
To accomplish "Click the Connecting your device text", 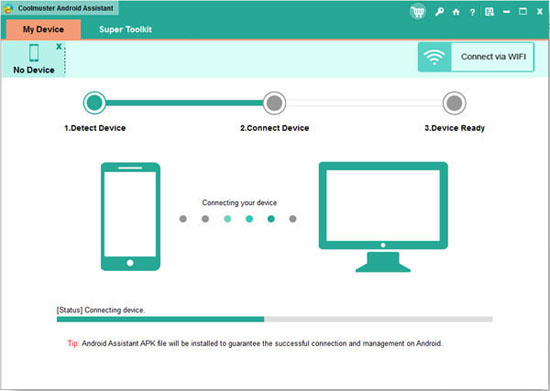I will click(239, 203).
